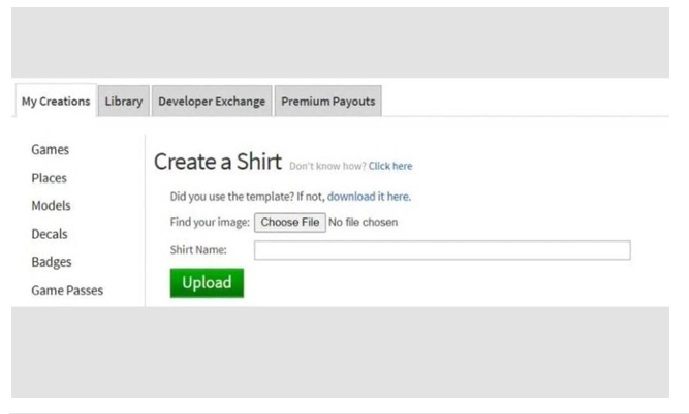Open the Decals category

(50, 234)
